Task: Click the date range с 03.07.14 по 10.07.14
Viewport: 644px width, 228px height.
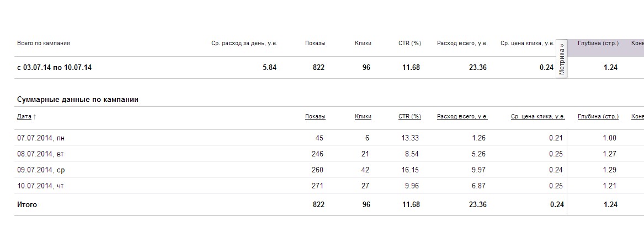Action: 54,68
